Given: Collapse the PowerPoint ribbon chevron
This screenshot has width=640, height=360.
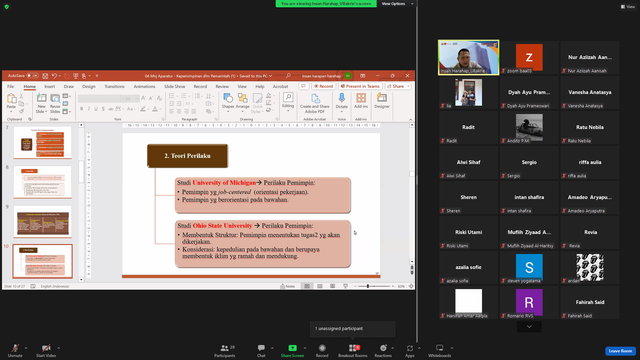Looking at the screenshot, I should click(411, 120).
